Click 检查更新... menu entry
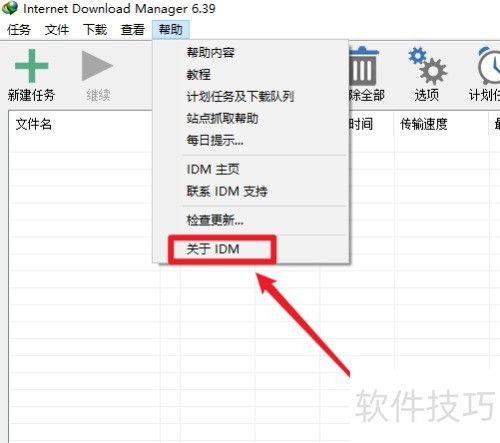This screenshot has width=500, height=443. [x=251, y=220]
